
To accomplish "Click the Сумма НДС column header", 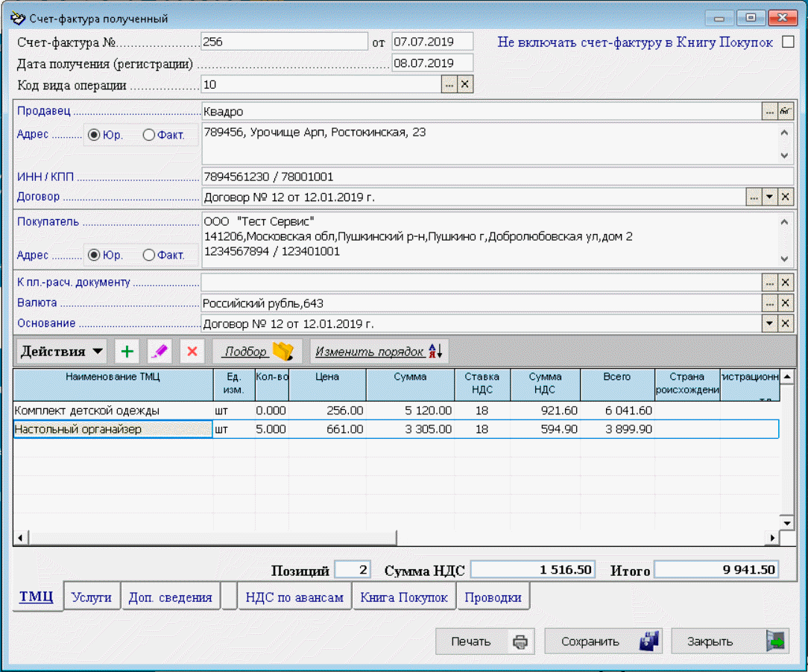I will [x=545, y=384].
